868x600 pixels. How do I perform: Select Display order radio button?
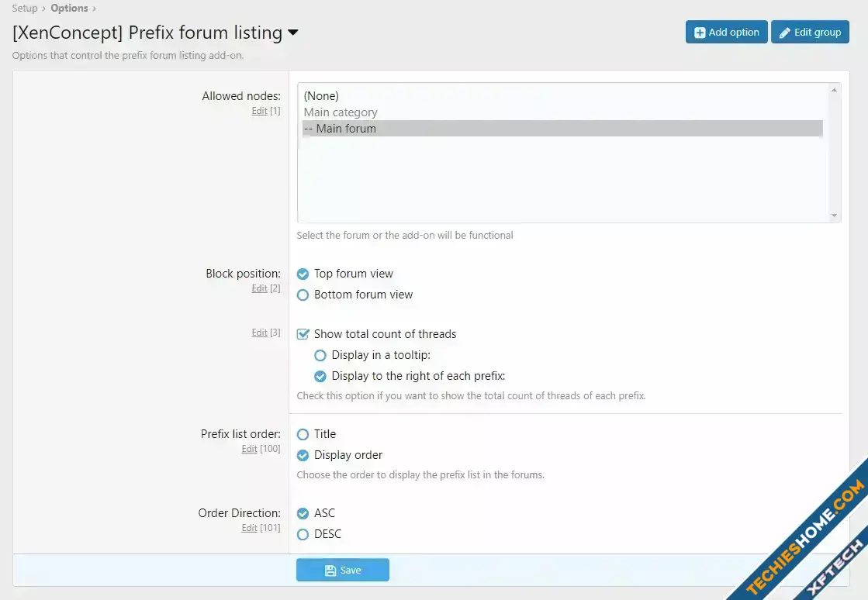303,455
